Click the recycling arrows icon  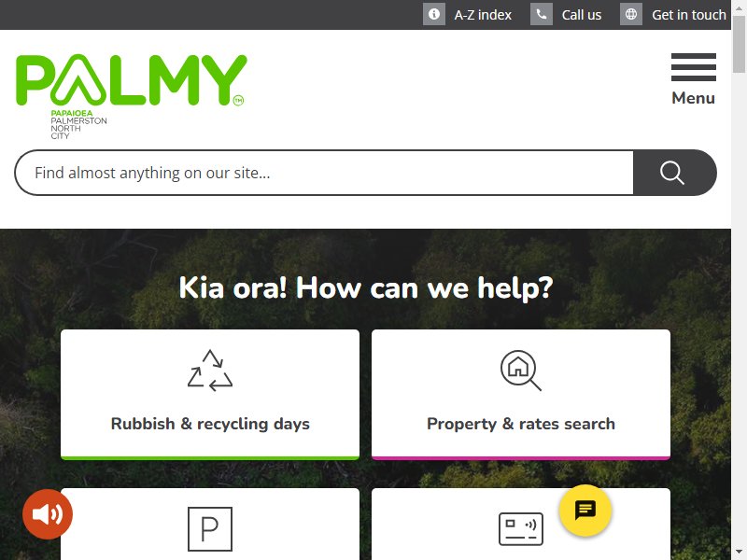pyautogui.click(x=209, y=371)
